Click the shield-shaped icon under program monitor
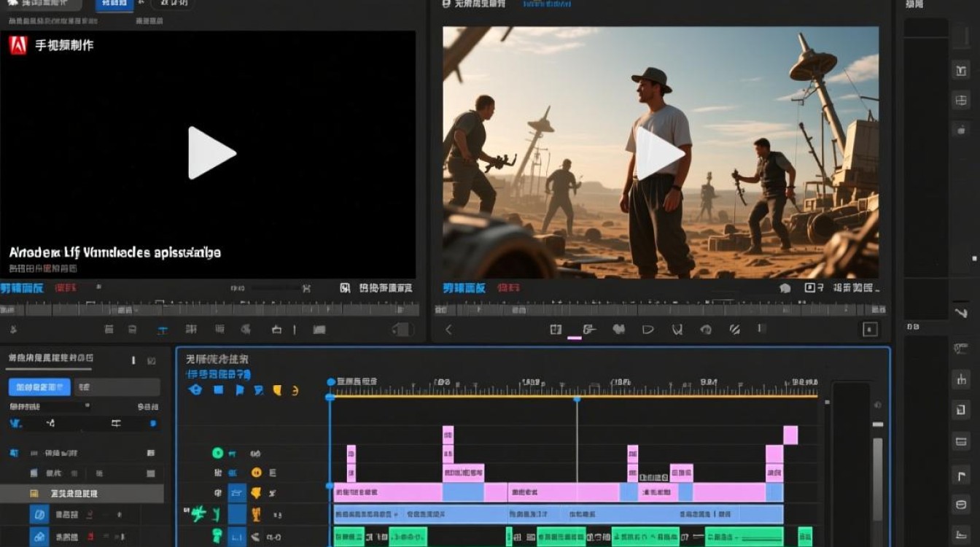The width and height of the screenshot is (980, 547). click(x=677, y=330)
